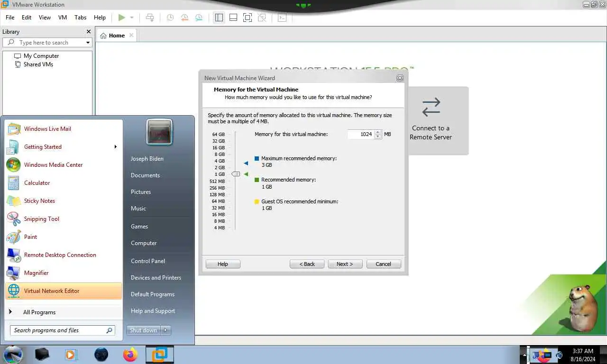Toggle the Show Library sidebar icon

point(219,18)
